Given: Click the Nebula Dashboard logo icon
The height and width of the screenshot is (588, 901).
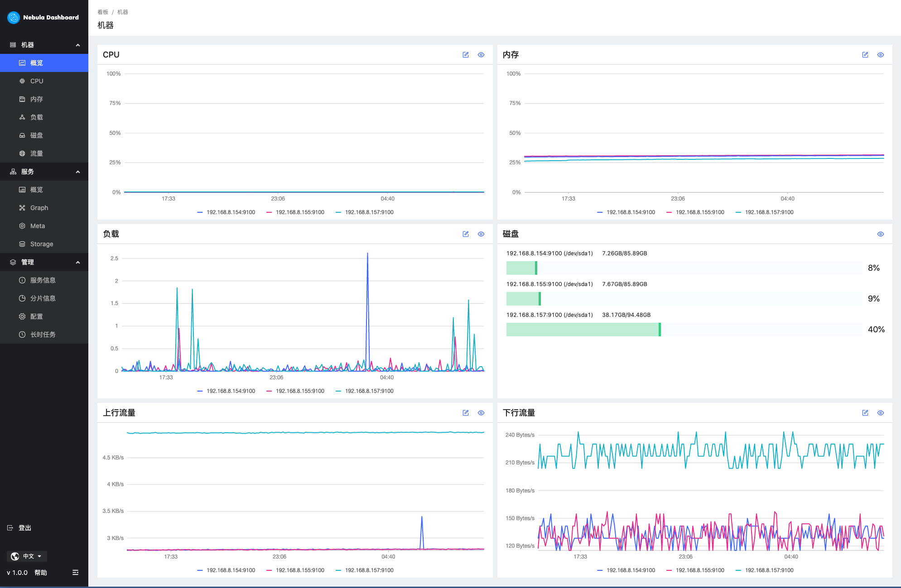Looking at the screenshot, I should (13, 18).
